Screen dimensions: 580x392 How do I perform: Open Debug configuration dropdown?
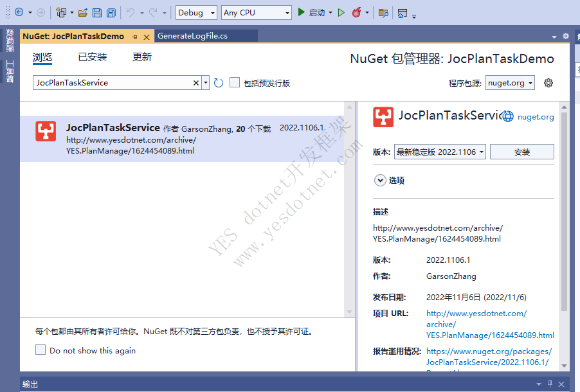point(196,13)
